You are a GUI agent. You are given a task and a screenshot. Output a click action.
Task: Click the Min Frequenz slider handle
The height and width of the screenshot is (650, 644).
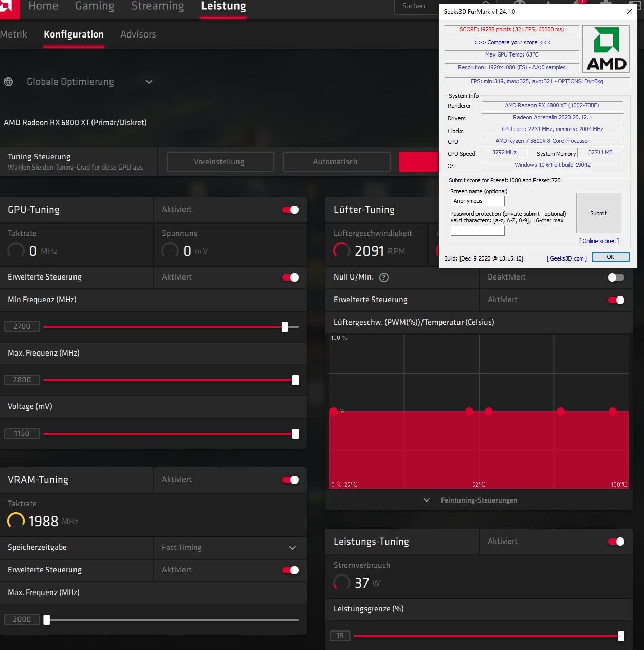tap(285, 327)
